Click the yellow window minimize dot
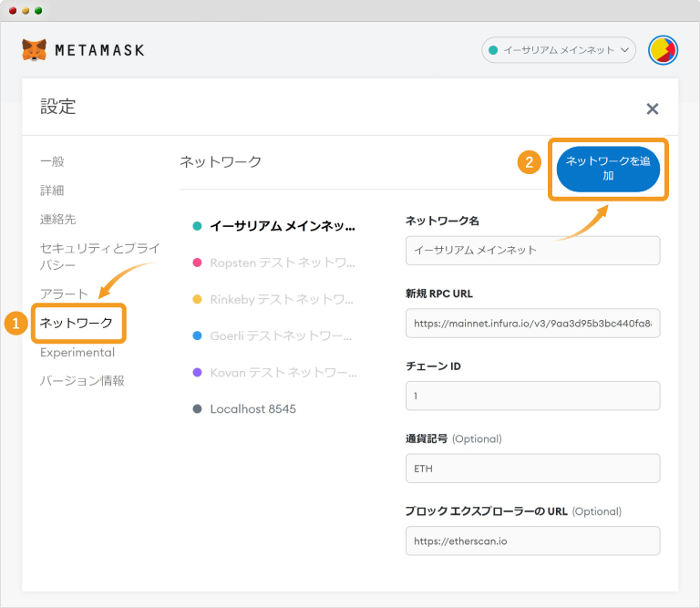Screen dimensions: 700x608 point(26,11)
